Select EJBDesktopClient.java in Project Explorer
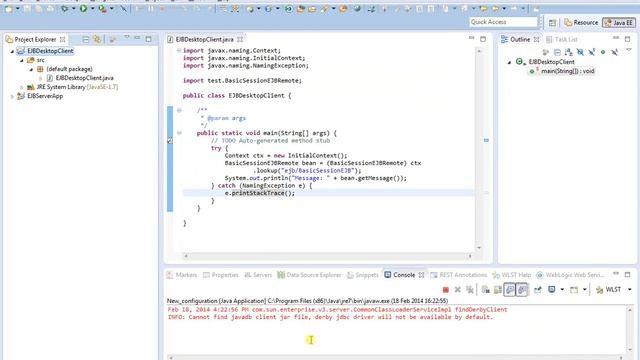Viewport: 640px width, 360px height. 84,78
